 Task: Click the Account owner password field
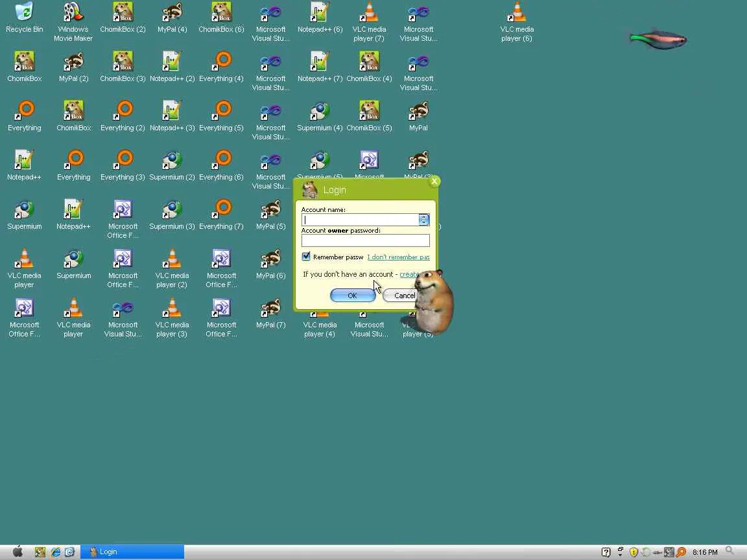(366, 240)
